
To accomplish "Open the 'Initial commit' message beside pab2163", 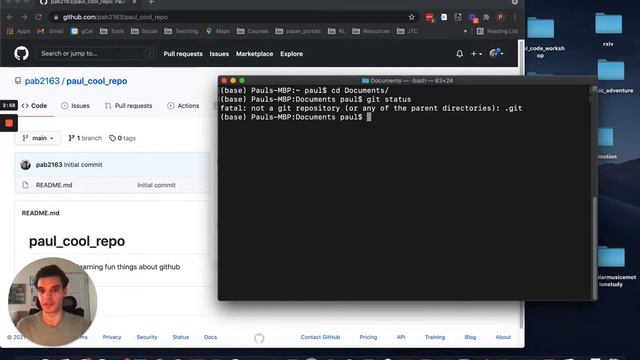I will click(83, 164).
